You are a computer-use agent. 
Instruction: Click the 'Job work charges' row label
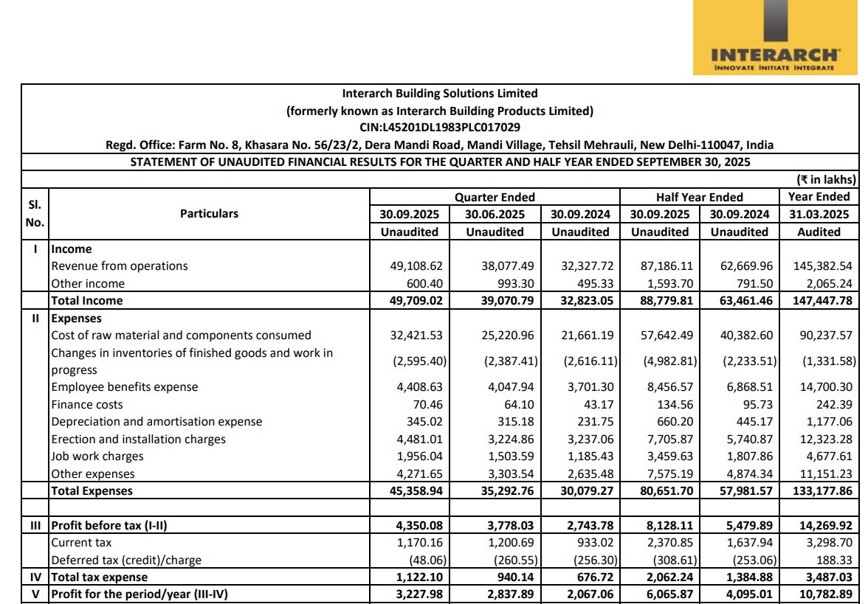point(97,457)
